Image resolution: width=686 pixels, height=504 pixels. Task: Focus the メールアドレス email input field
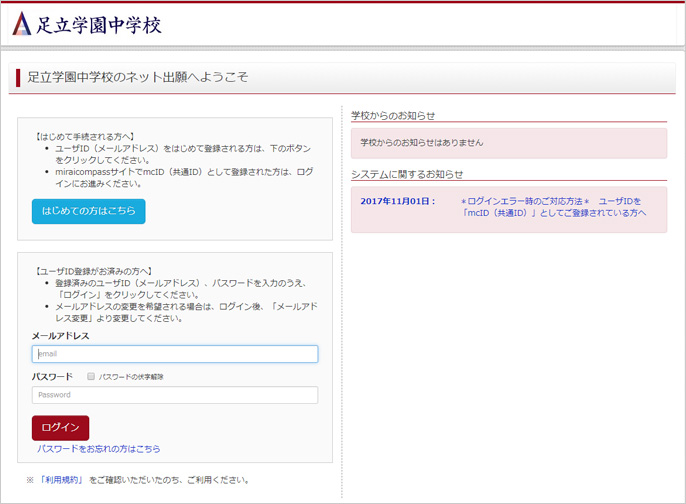[175, 354]
